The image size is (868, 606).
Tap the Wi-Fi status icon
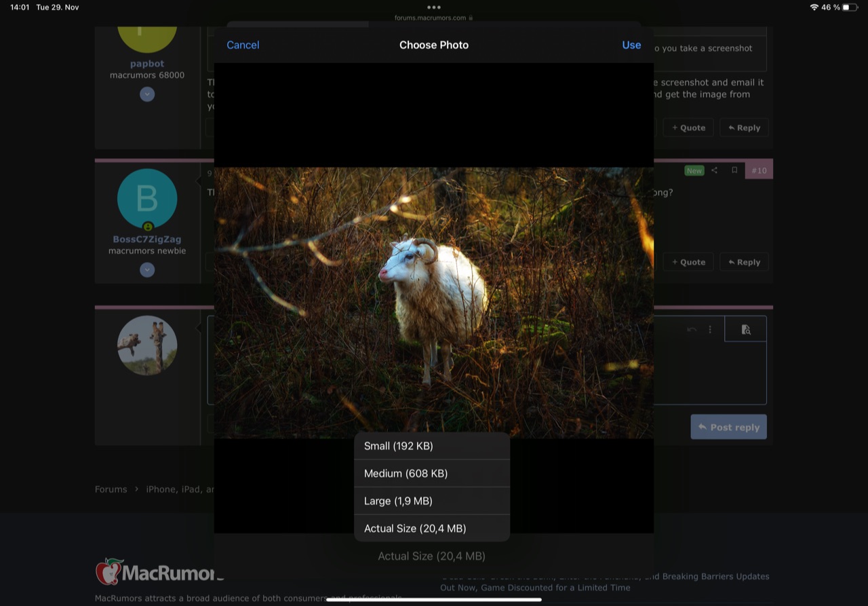pos(814,7)
